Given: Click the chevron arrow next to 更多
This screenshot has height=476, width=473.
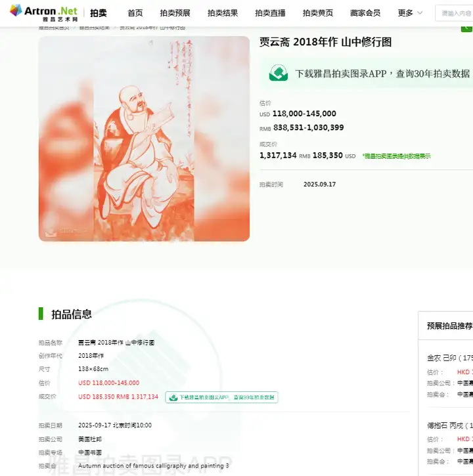Looking at the screenshot, I should point(420,13).
